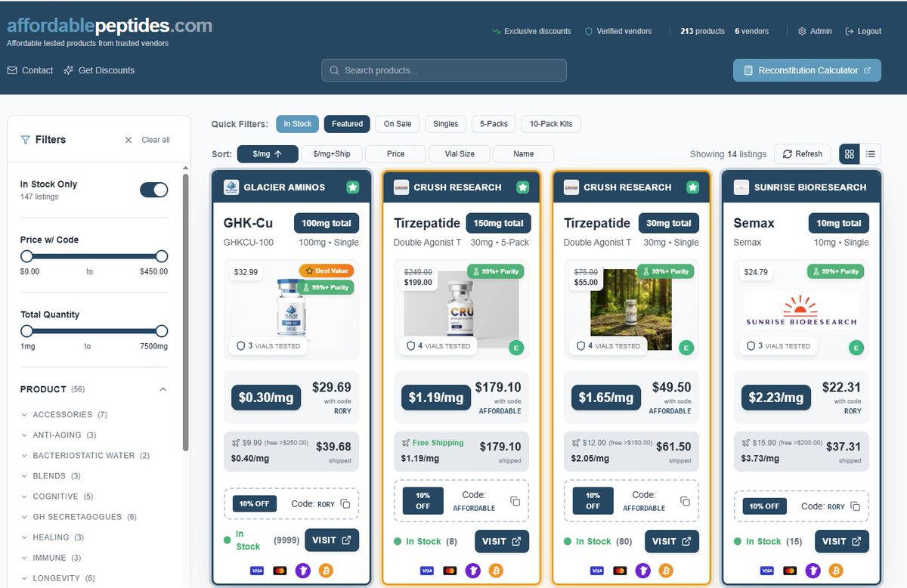Sort listings by $/mg
The image size is (907, 588).
point(268,154)
